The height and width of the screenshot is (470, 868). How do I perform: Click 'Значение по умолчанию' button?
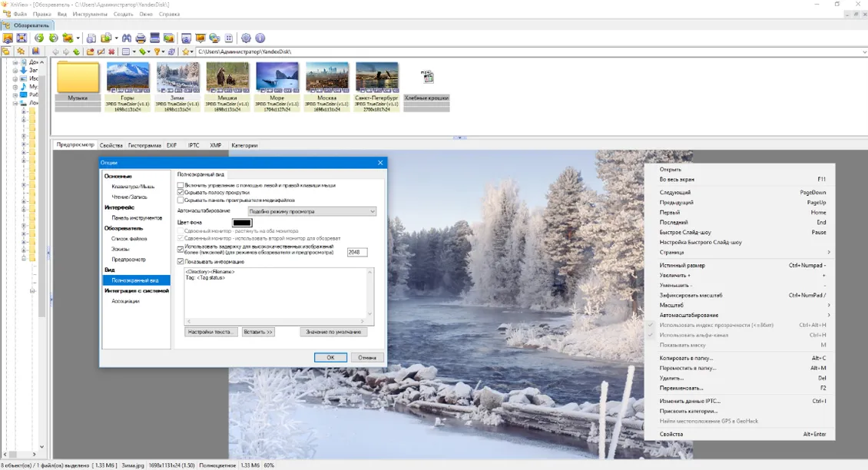point(333,333)
